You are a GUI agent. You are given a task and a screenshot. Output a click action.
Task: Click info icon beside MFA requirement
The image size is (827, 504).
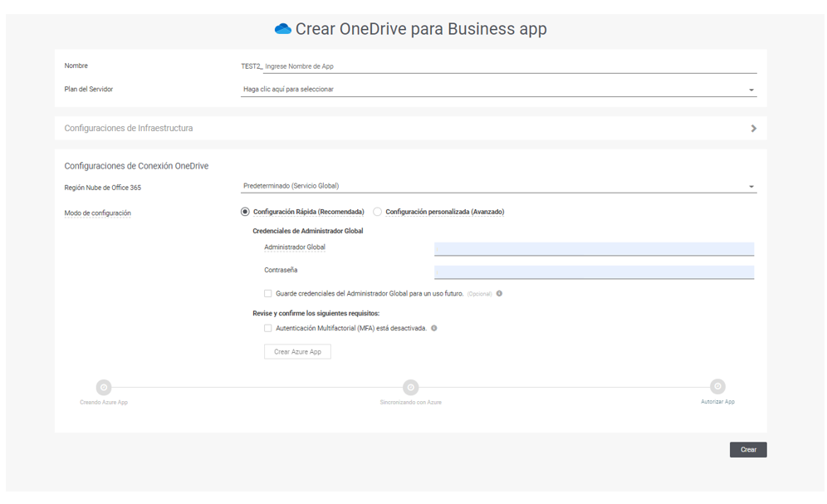[434, 328]
